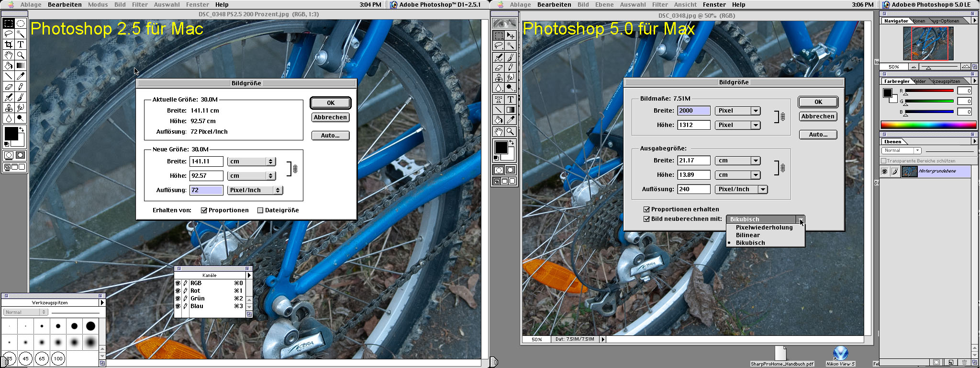Hide the Rot channel eye
Image resolution: width=980 pixels, height=368 pixels.
pos(178,291)
